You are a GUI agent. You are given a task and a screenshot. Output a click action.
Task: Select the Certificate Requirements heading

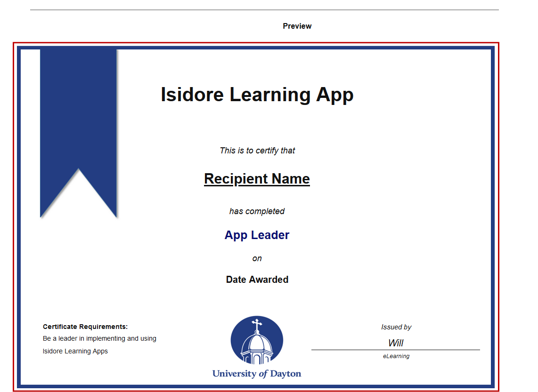[85, 327]
